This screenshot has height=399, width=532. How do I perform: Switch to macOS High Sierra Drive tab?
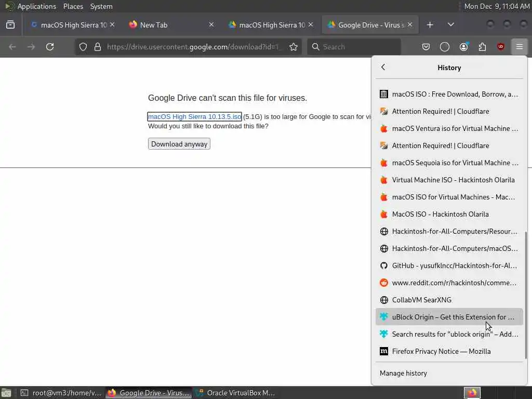[x=271, y=25]
